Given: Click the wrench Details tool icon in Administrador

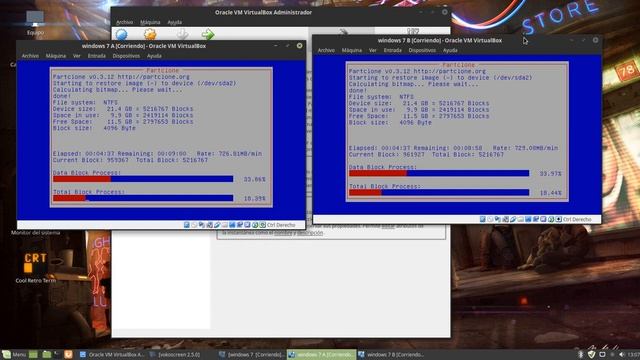Looking at the screenshot, I should (344, 32).
